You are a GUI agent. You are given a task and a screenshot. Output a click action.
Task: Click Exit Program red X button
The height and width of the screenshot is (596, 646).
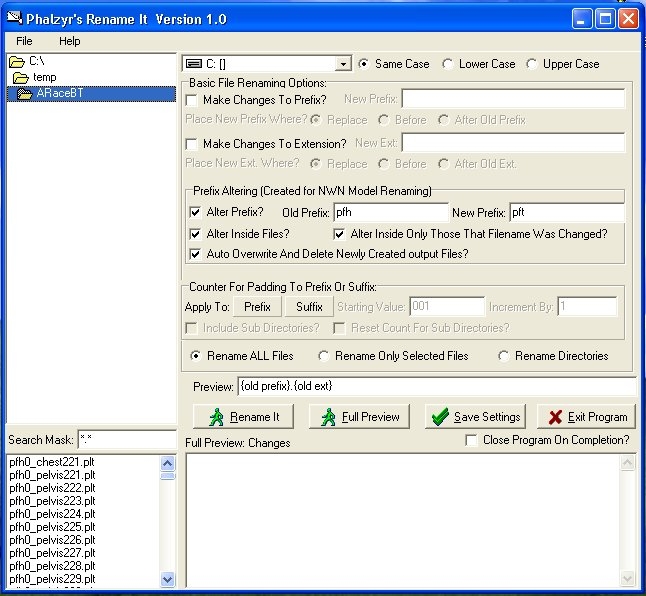[x=586, y=417]
